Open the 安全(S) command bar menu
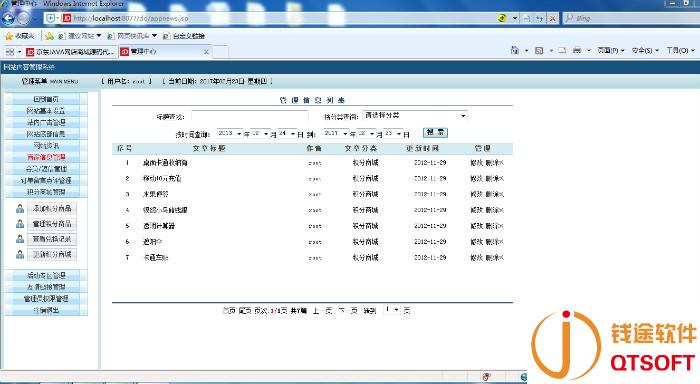The width and height of the screenshot is (700, 384). point(645,50)
